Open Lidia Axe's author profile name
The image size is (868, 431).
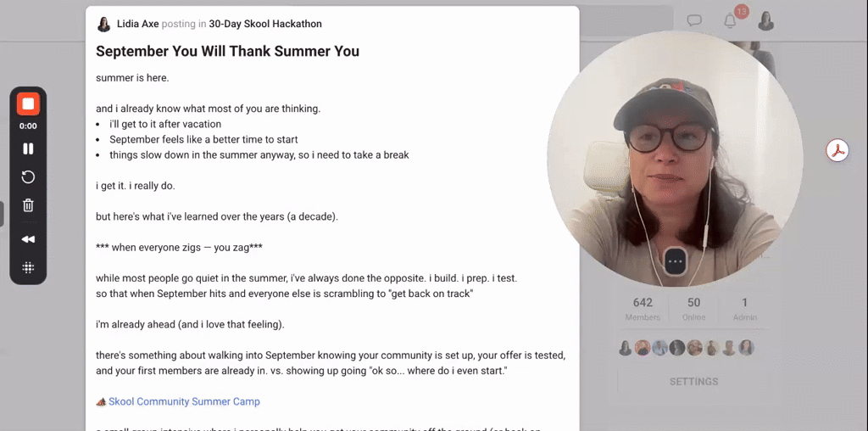137,24
